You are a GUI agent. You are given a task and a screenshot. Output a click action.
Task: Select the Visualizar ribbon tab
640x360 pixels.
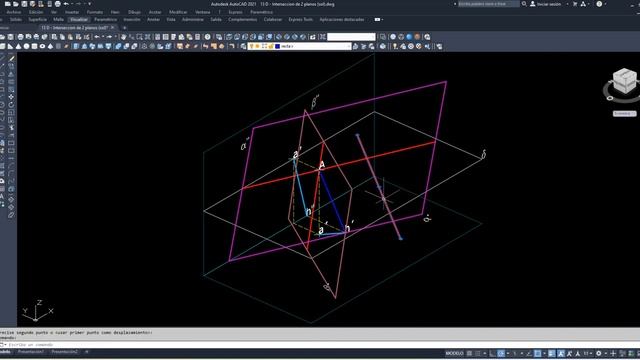click(x=79, y=20)
